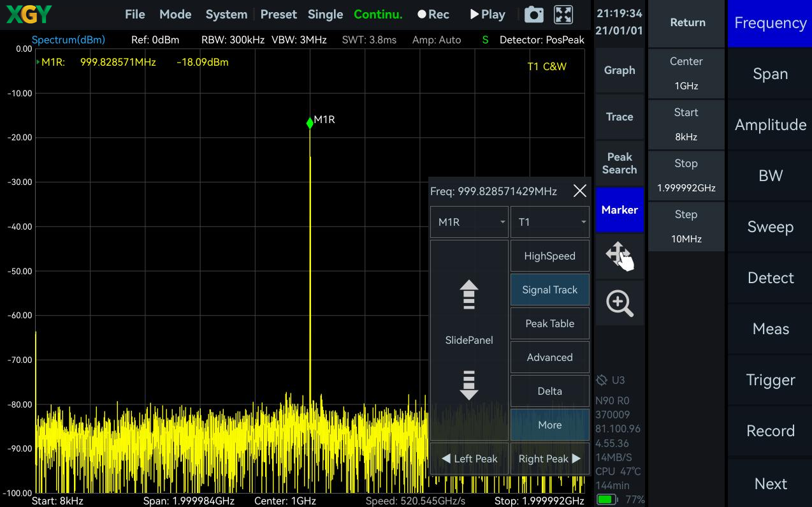
Task: Slide marker down with the down arrow
Action: click(x=469, y=385)
